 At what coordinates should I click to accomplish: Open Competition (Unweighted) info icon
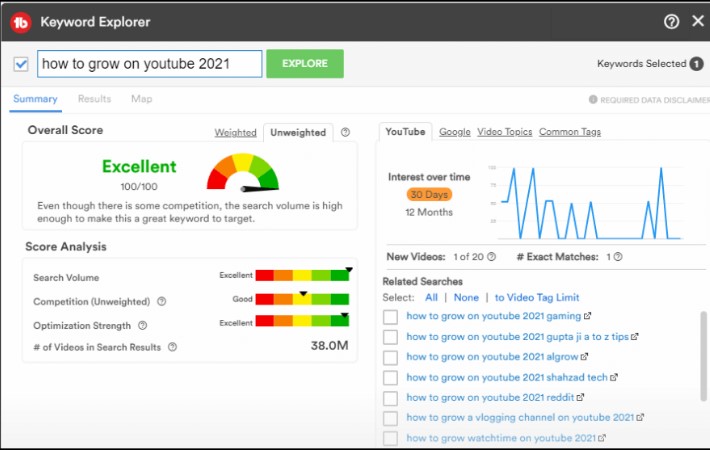pos(162,302)
